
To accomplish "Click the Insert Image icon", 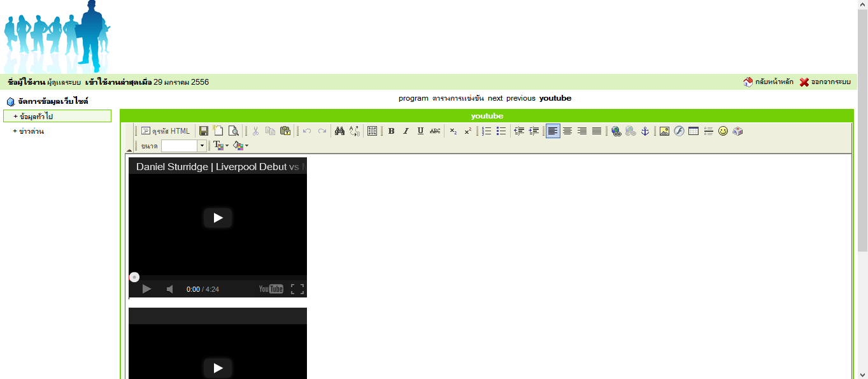I will pyautogui.click(x=664, y=131).
